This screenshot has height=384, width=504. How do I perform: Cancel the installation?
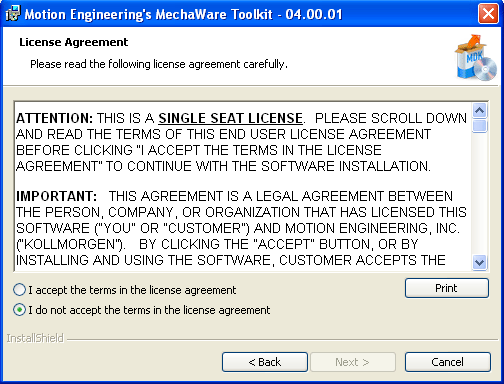(448, 362)
